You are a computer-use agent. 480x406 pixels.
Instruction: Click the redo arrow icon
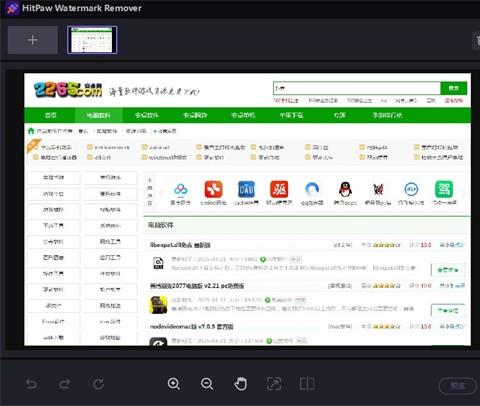point(64,384)
